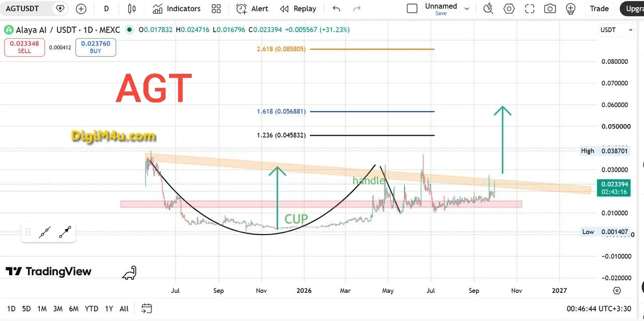Open the USDT currency dropdown
The height and width of the screenshot is (321, 644).
[x=616, y=30]
